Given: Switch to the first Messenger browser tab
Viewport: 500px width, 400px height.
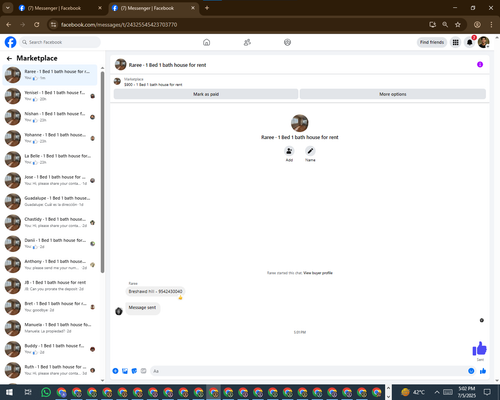Looking at the screenshot, I should 60,8.
